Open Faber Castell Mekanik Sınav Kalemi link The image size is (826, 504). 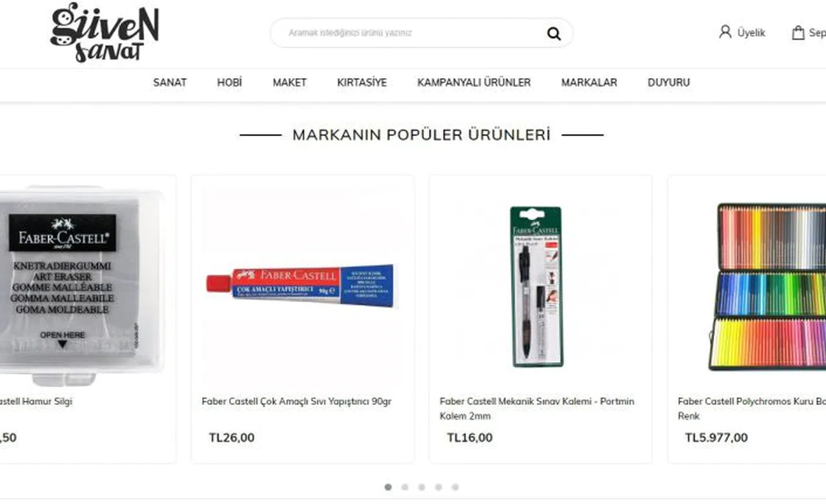[537, 408]
